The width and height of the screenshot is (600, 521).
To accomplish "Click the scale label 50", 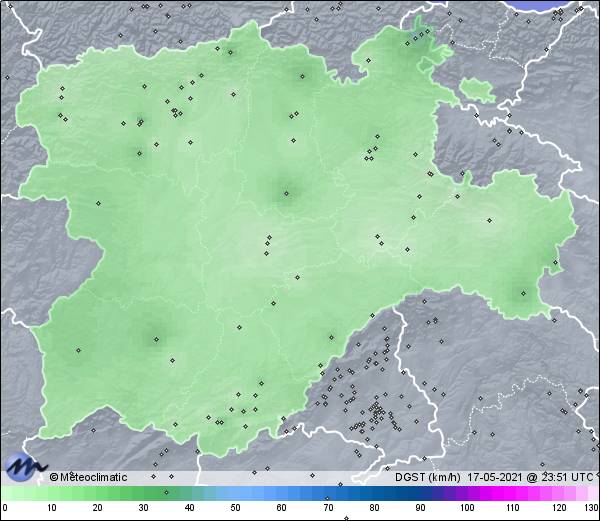I will (235, 508).
